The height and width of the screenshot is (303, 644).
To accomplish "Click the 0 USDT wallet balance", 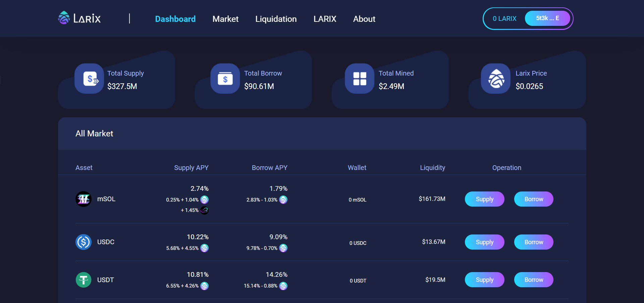I will (x=358, y=281).
